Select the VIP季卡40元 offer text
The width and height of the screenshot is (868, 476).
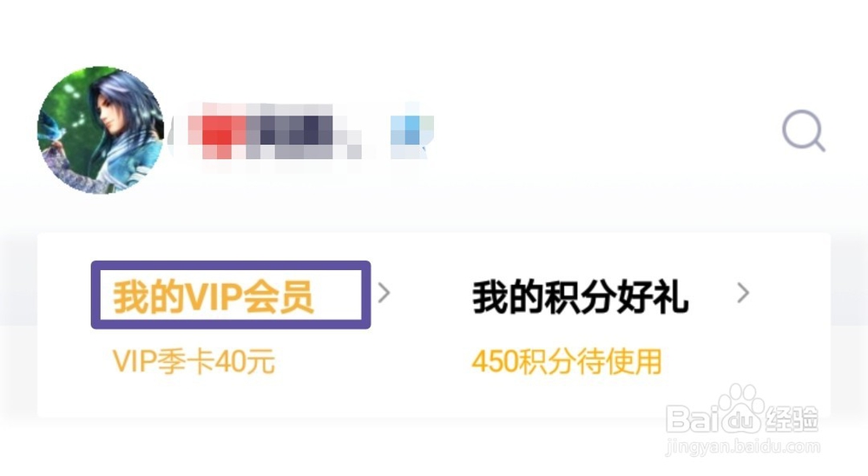(194, 362)
